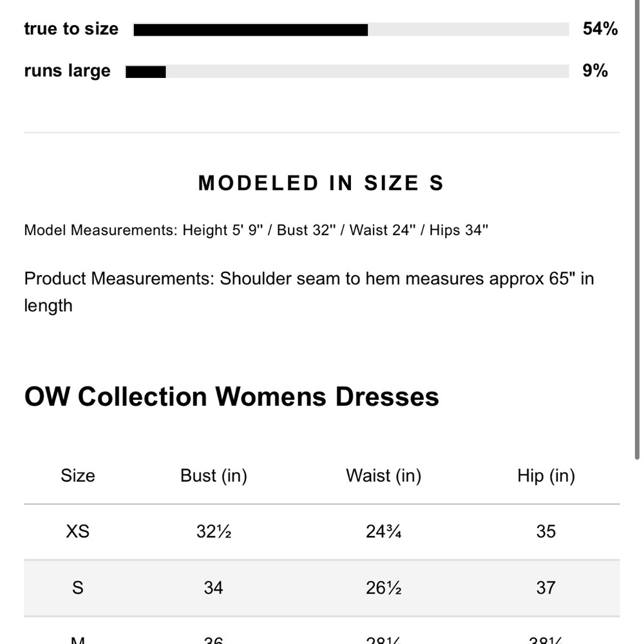Select the 54% true to size value
This screenshot has width=644, height=644.
pyautogui.click(x=600, y=29)
